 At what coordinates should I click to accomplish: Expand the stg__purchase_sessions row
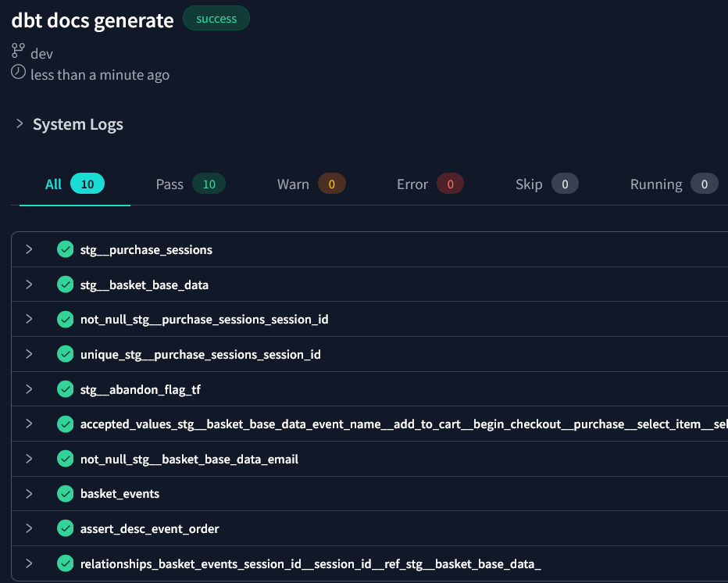pyautogui.click(x=29, y=249)
